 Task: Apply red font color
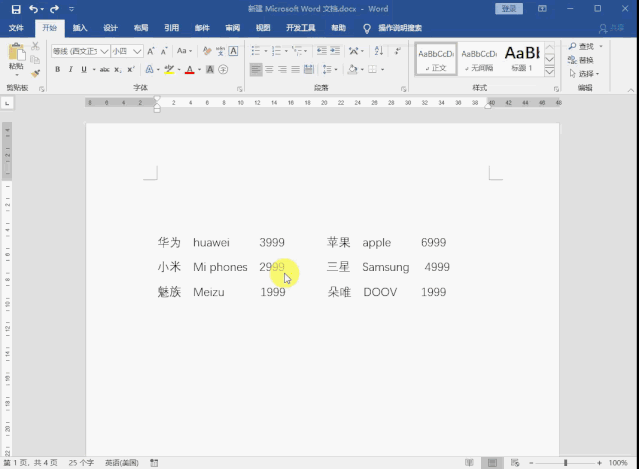pos(189,70)
